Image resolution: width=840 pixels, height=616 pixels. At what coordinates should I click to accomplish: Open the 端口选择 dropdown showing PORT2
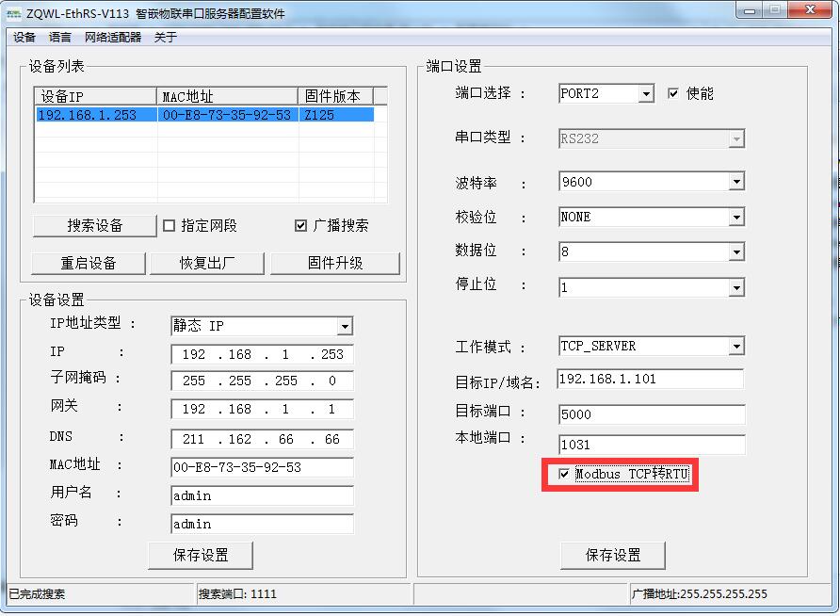click(645, 93)
